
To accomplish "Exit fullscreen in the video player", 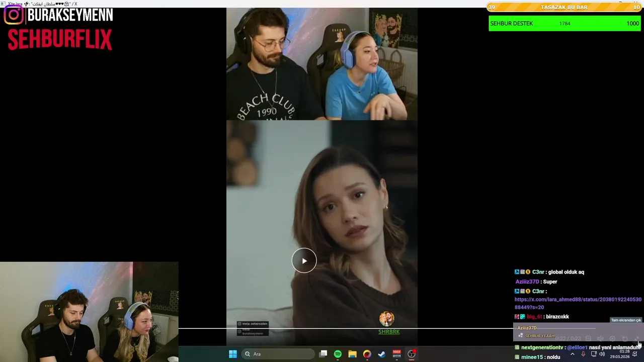I will point(637,339).
